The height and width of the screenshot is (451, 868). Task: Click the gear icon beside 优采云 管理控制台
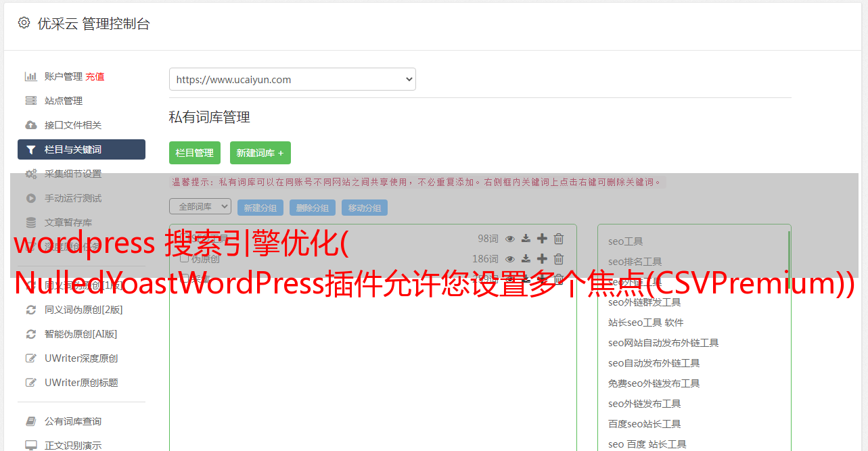[x=24, y=23]
